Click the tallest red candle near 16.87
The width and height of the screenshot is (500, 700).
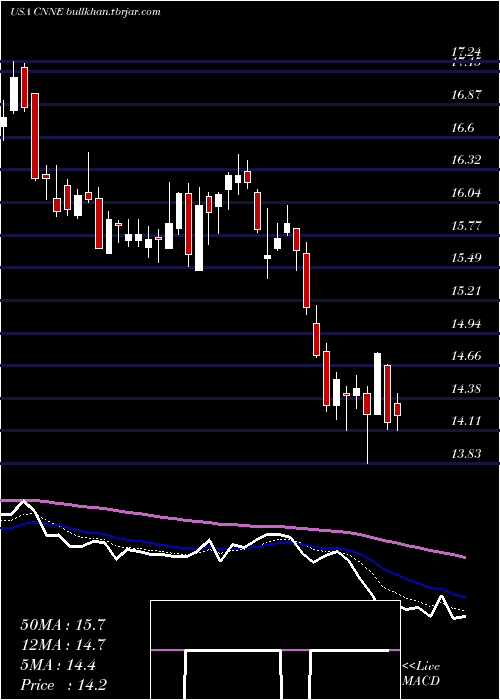35,136
